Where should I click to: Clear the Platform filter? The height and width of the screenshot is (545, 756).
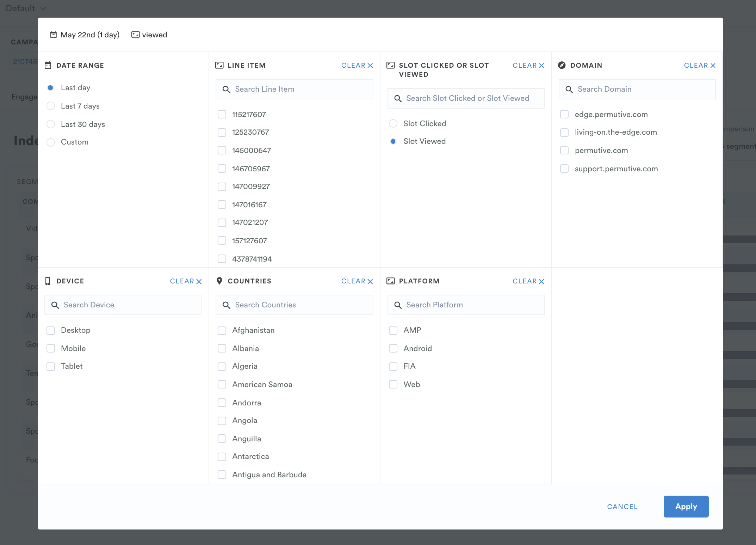point(528,281)
